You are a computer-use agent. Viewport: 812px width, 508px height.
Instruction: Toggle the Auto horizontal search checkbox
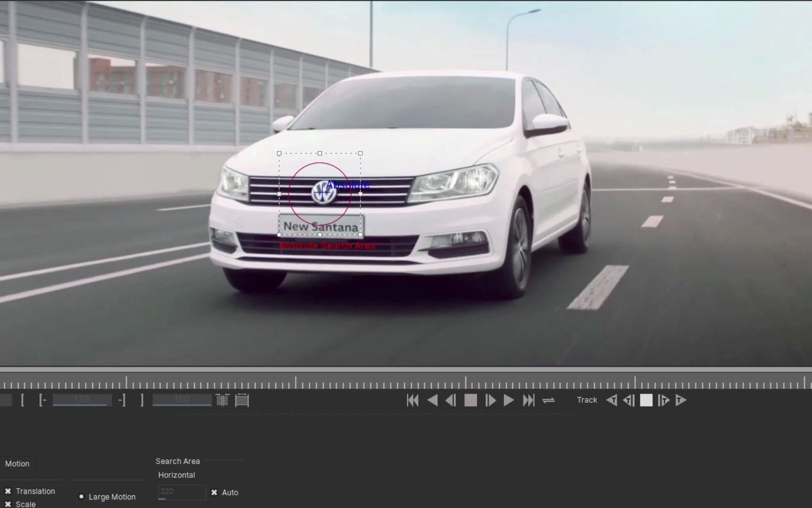point(214,492)
